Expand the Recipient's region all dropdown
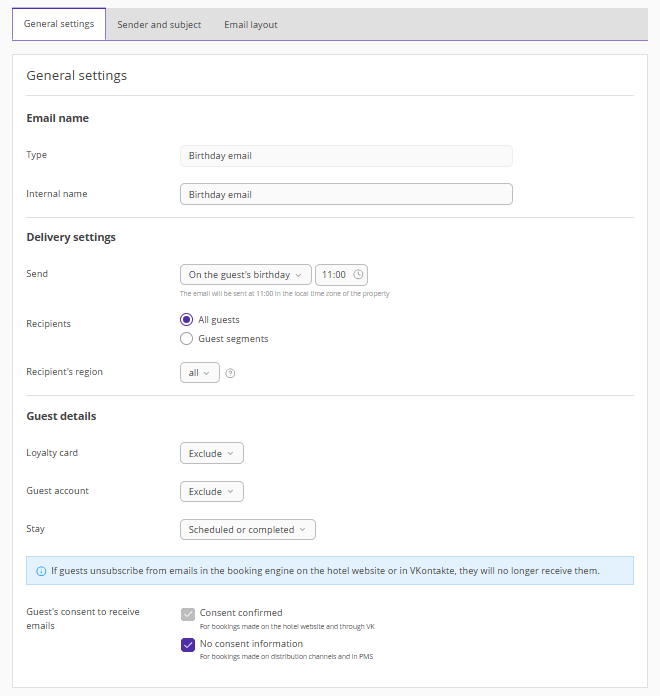The height and width of the screenshot is (696, 660). (199, 373)
